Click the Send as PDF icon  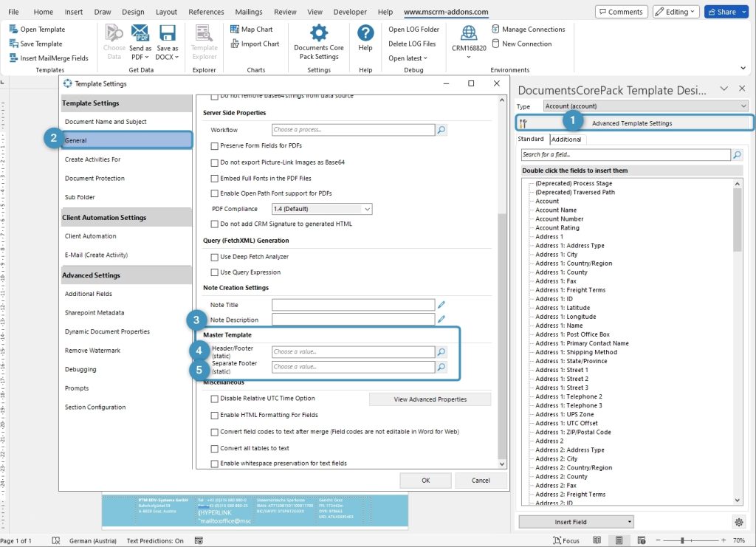(x=140, y=32)
